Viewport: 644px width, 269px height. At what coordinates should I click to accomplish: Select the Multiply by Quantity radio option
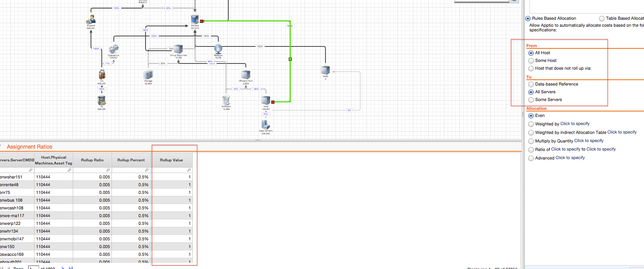coord(531,141)
